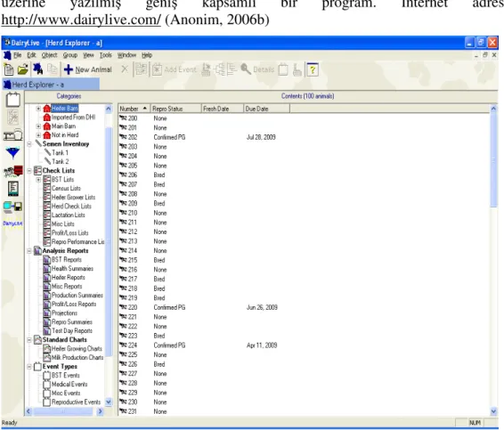Viewport: 504px width, 430px height.
Task: Select the blue funnel filter sidebar icon
Action: (x=12, y=152)
